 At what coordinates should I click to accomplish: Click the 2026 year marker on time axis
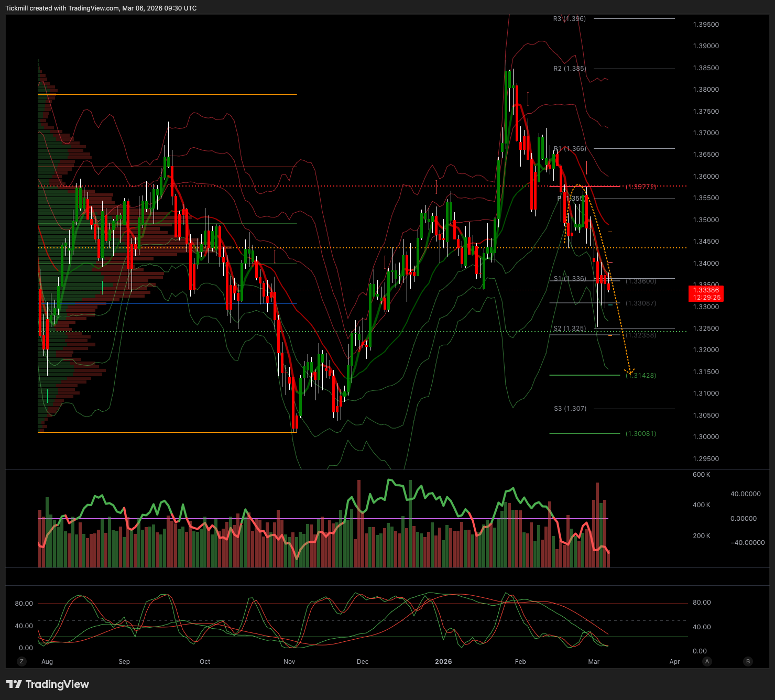pyautogui.click(x=443, y=662)
